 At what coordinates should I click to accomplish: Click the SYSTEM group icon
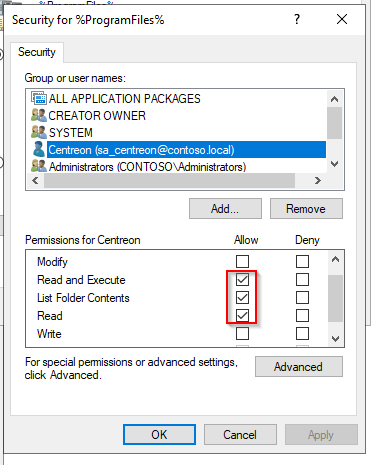click(x=39, y=132)
